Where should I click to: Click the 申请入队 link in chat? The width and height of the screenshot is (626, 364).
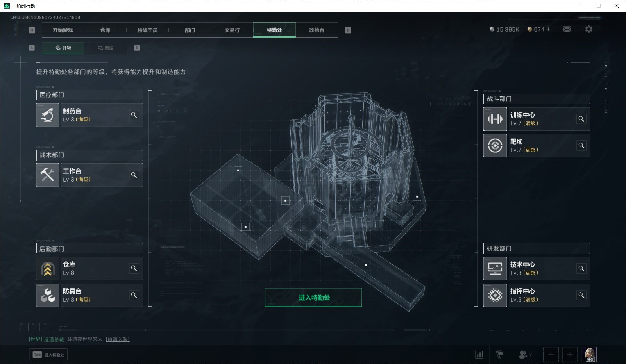[118, 339]
